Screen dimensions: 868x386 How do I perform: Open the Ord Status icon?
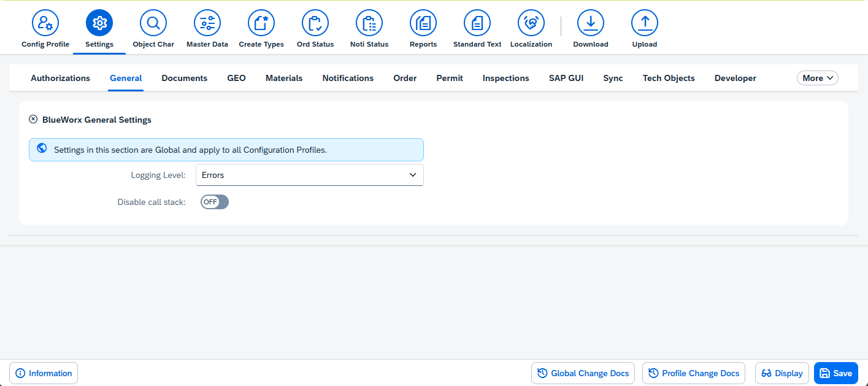coord(315,23)
